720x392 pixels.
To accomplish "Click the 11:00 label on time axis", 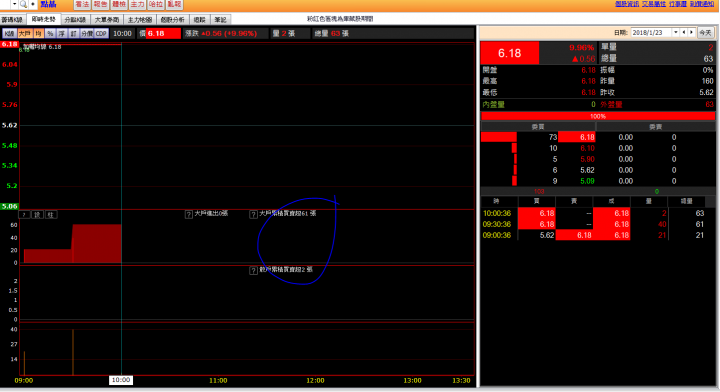I will (x=218, y=381).
